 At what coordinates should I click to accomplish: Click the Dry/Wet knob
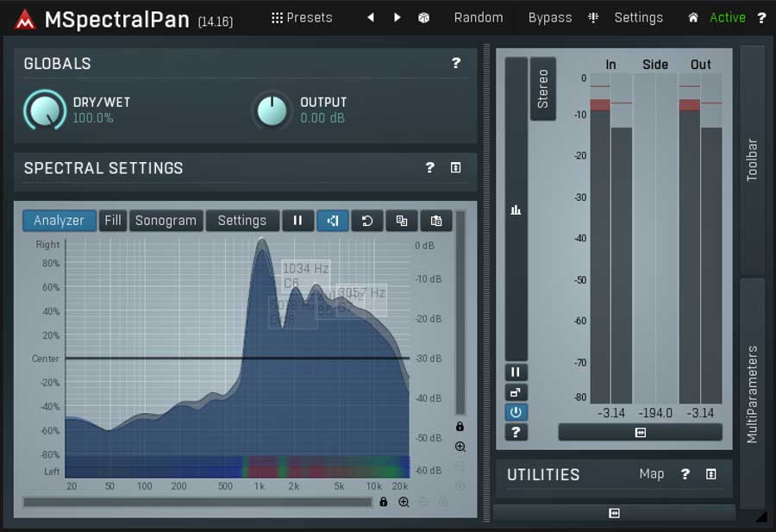pos(45,110)
